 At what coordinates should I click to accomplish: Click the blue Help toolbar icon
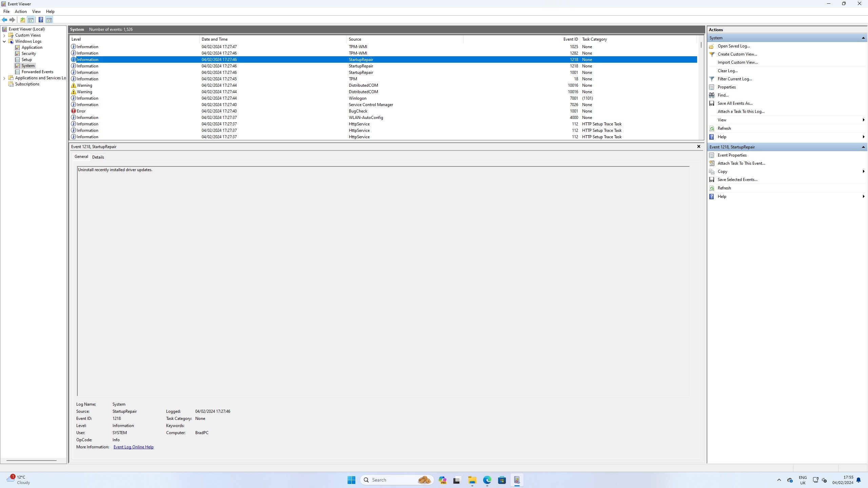(41, 20)
